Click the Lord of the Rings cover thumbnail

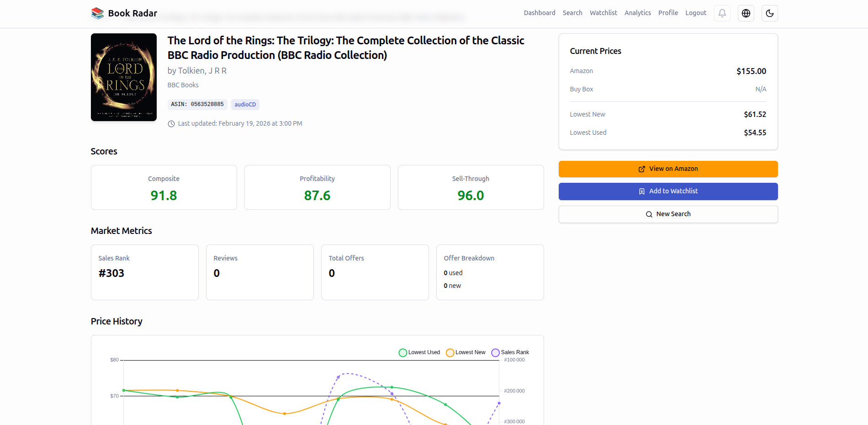[123, 77]
